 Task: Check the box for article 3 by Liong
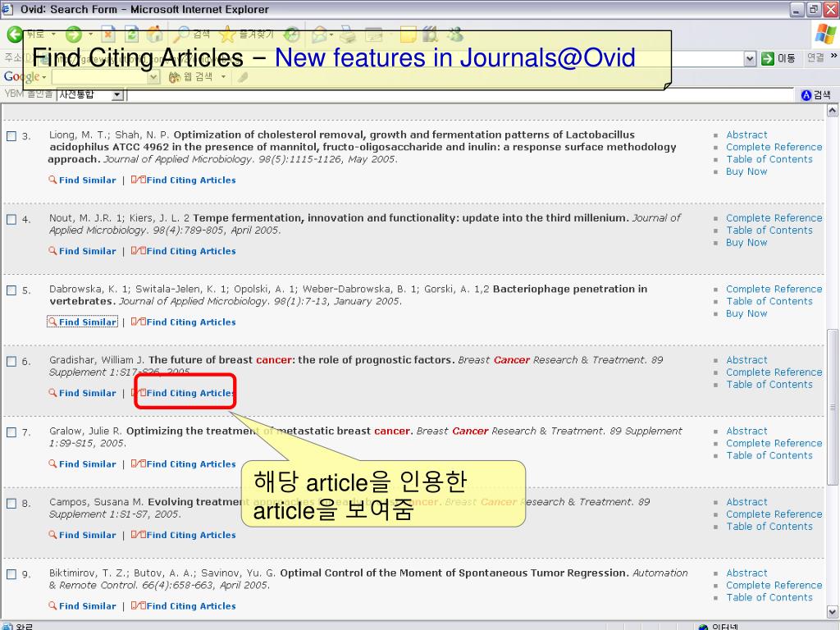click(11, 136)
